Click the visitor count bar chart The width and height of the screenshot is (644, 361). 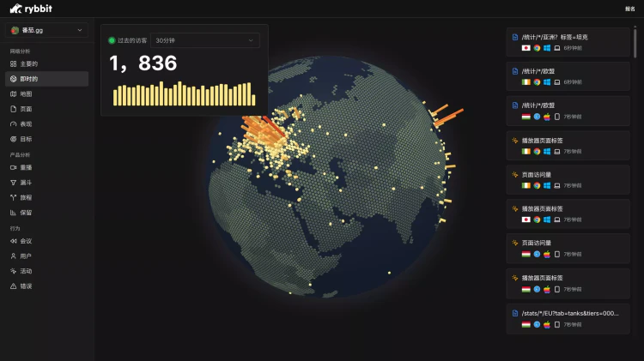(184, 94)
